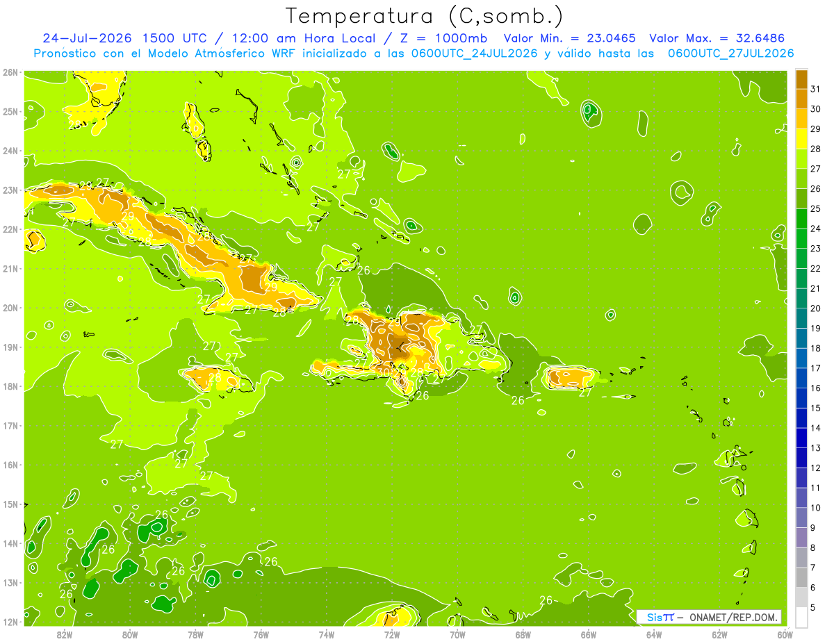Click legend value 18
This screenshot has width=834, height=644.
[815, 348]
